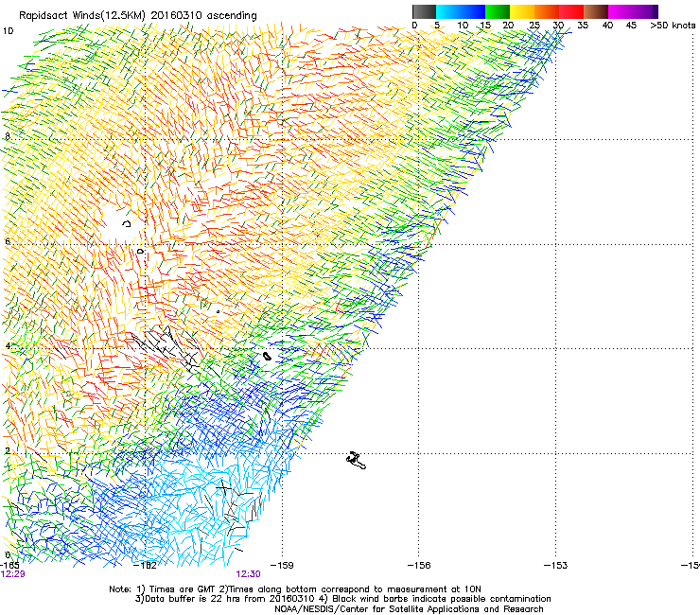700x615 pixels.
Task: Click the green 15-20 knots color segment
Action: coord(498,11)
